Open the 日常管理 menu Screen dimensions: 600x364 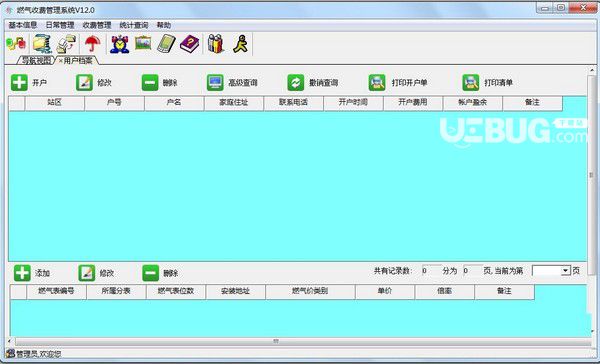coord(60,25)
